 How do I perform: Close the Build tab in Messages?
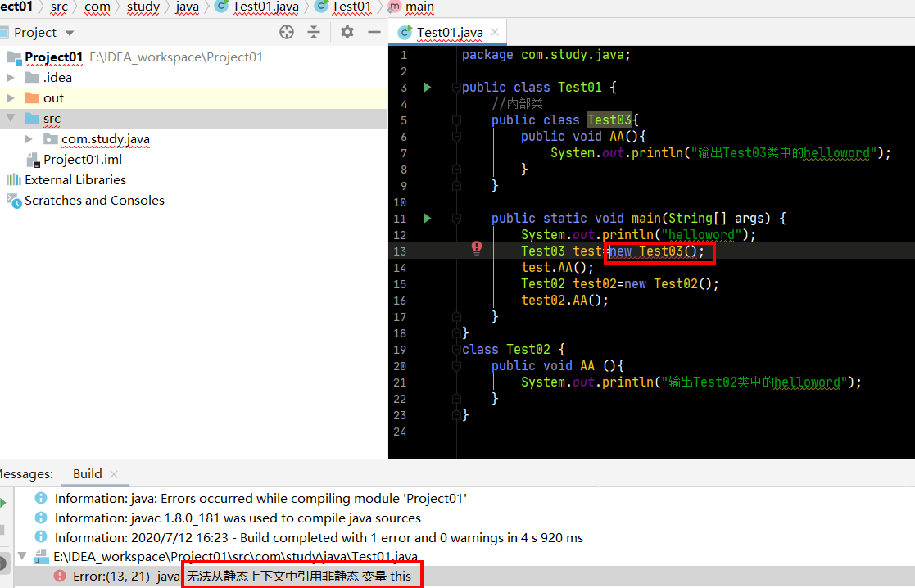tap(114, 474)
